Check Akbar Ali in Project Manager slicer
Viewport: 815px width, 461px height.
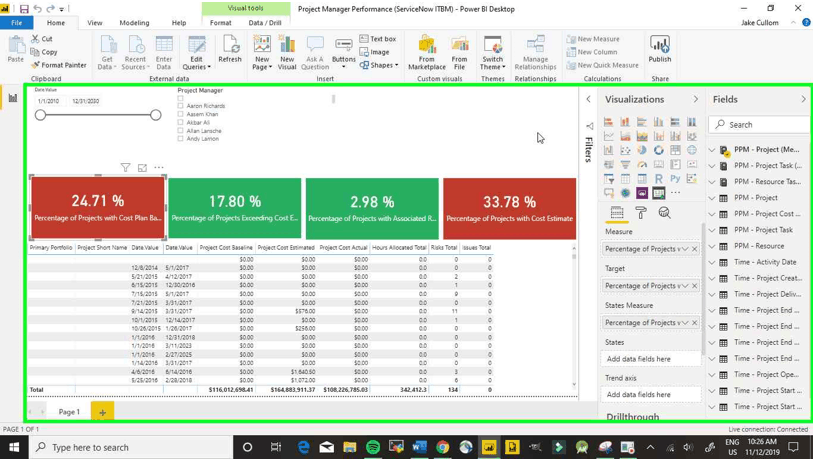tap(180, 122)
